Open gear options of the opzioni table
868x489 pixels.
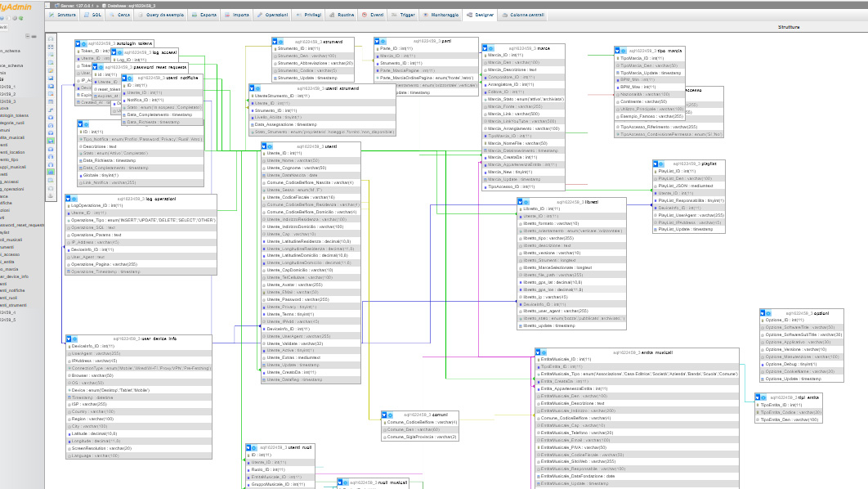768,313
